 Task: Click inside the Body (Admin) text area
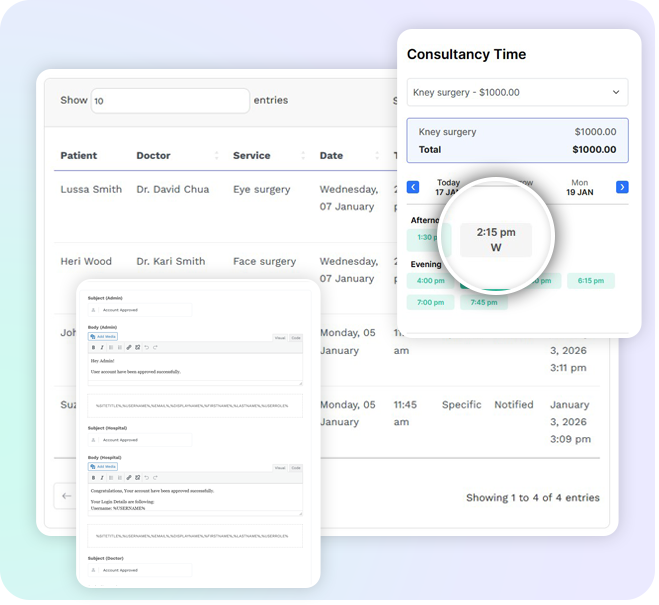click(x=195, y=368)
